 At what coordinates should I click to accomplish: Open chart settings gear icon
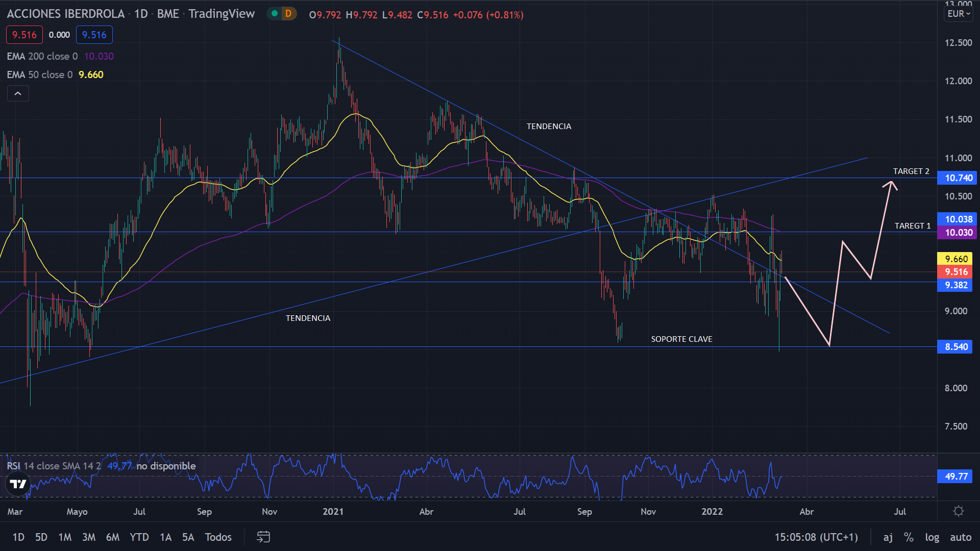coord(959,511)
